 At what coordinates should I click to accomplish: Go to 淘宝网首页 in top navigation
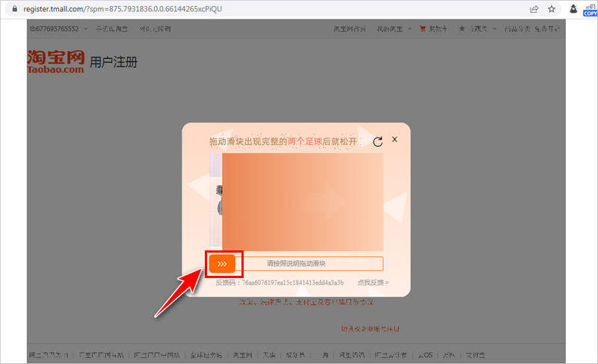(x=349, y=29)
